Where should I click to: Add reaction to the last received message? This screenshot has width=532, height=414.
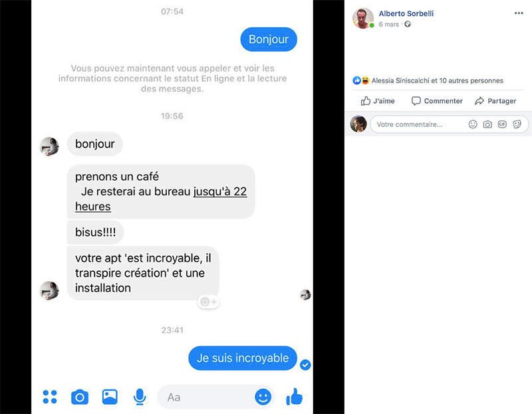click(x=208, y=302)
